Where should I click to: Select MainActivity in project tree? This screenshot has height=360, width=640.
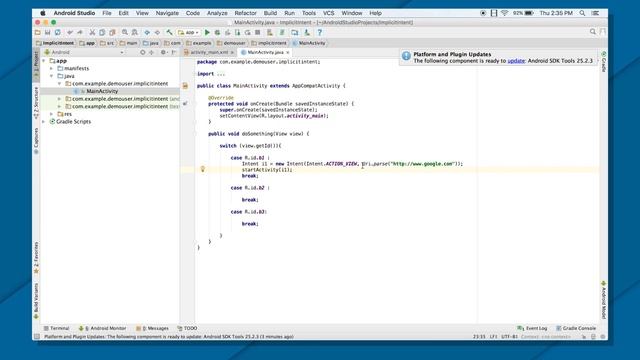(x=102, y=91)
